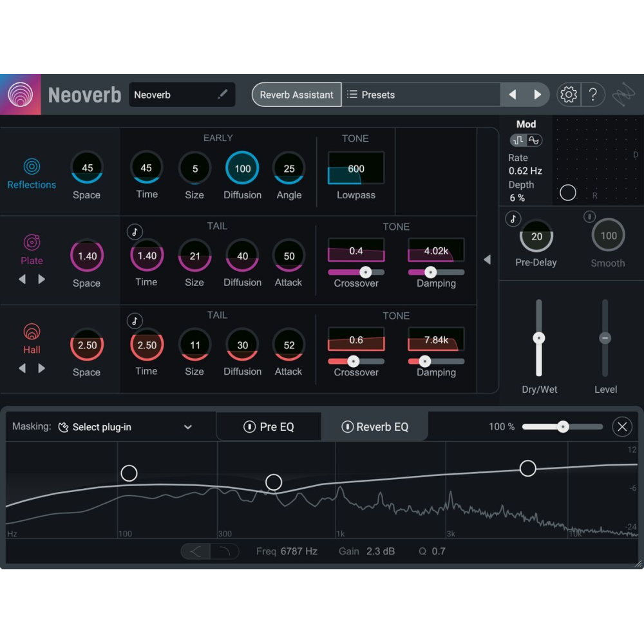644x644 pixels.
Task: Adjust the 100% EQ mix slider
Action: tap(563, 426)
